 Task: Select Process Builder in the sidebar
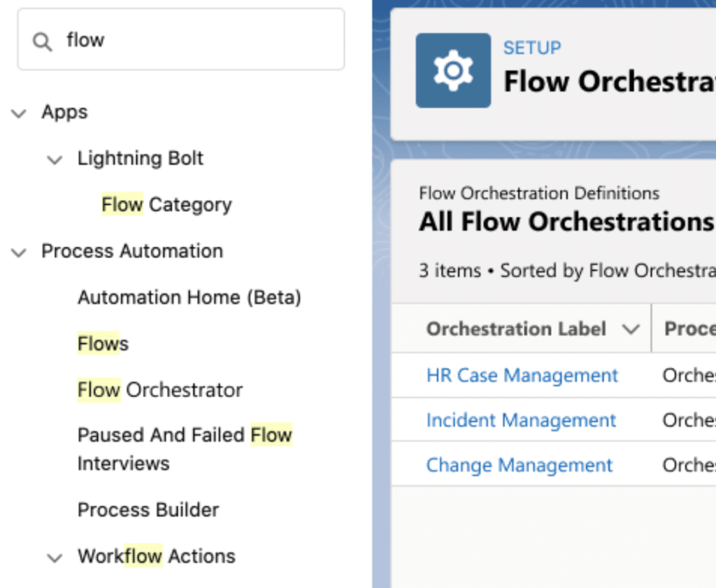pos(148,510)
